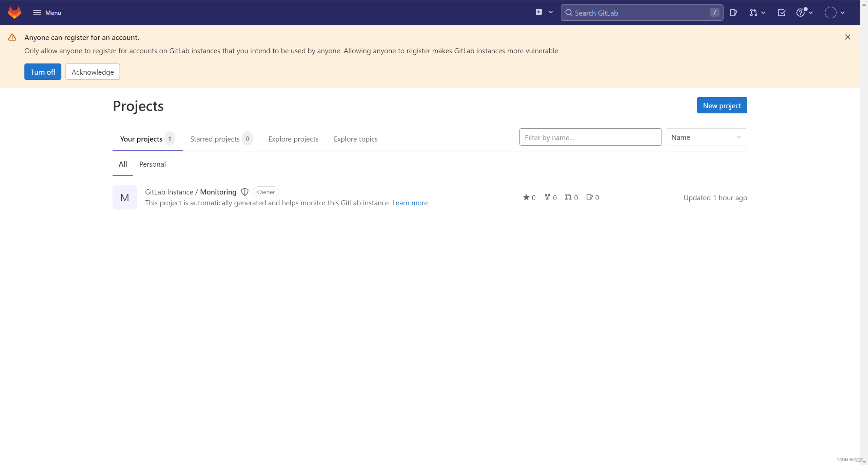Click Turn off open registration button
The height and width of the screenshot is (465, 868).
point(42,72)
